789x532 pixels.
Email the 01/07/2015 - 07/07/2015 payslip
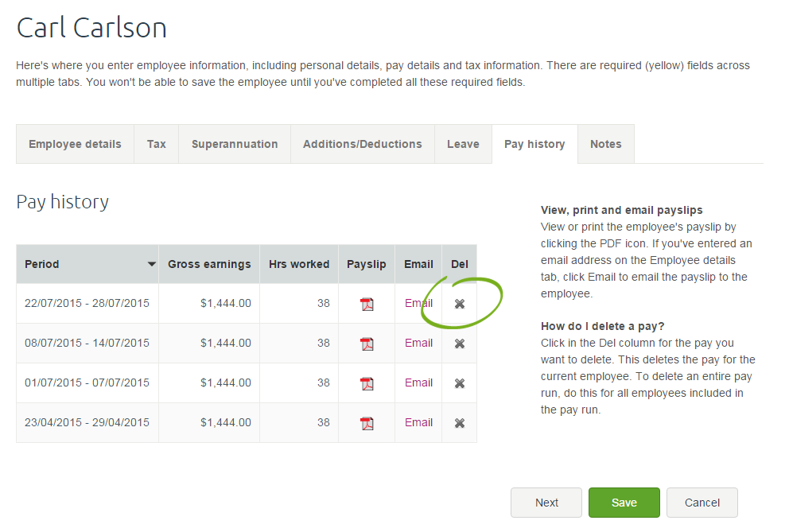click(x=418, y=382)
